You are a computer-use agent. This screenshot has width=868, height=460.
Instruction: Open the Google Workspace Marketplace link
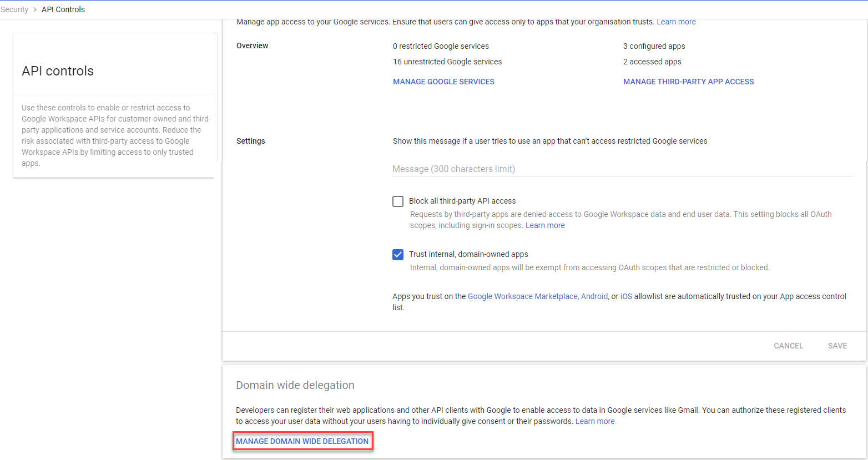click(x=522, y=296)
